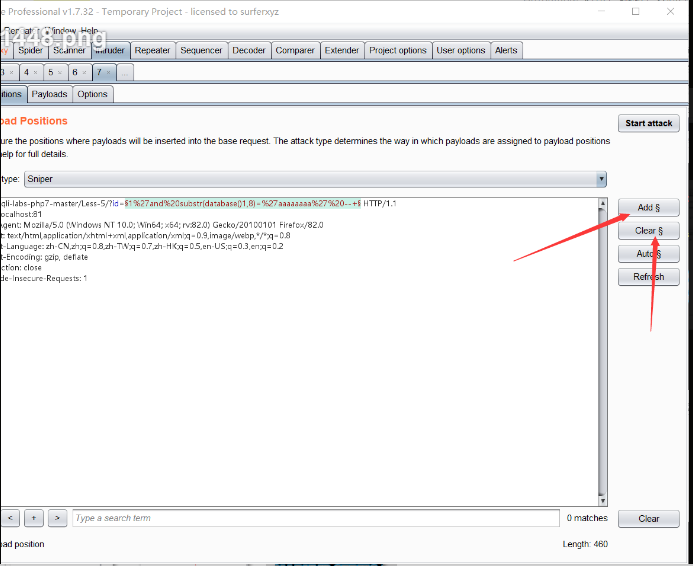Close Intruder attack tab 7
The width and height of the screenshot is (693, 566).
108,72
